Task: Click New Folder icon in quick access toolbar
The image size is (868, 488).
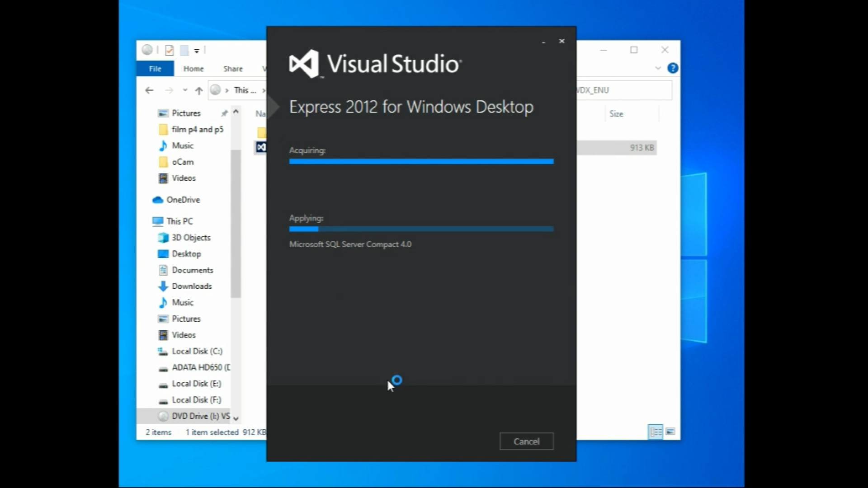Action: click(184, 50)
